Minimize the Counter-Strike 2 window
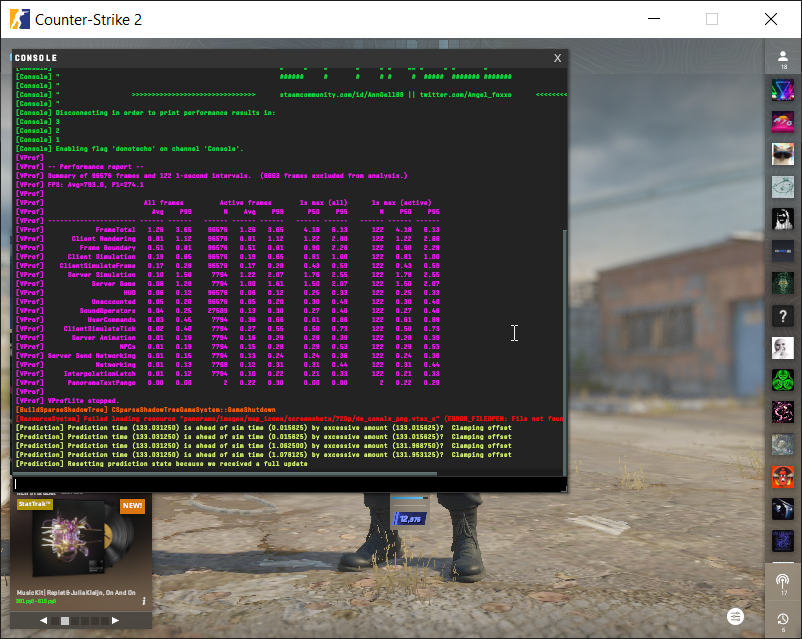The image size is (802, 639). (654, 19)
